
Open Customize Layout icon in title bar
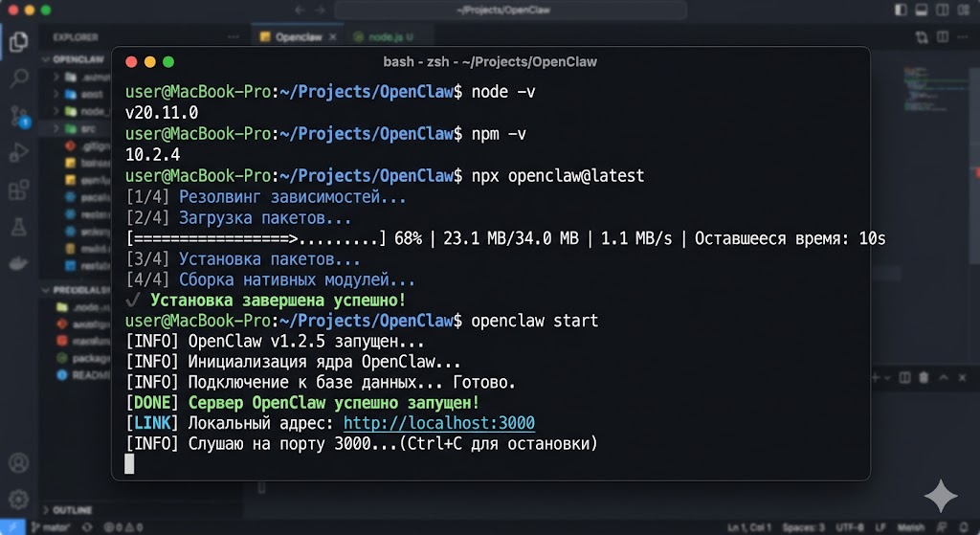pyautogui.click(x=964, y=10)
